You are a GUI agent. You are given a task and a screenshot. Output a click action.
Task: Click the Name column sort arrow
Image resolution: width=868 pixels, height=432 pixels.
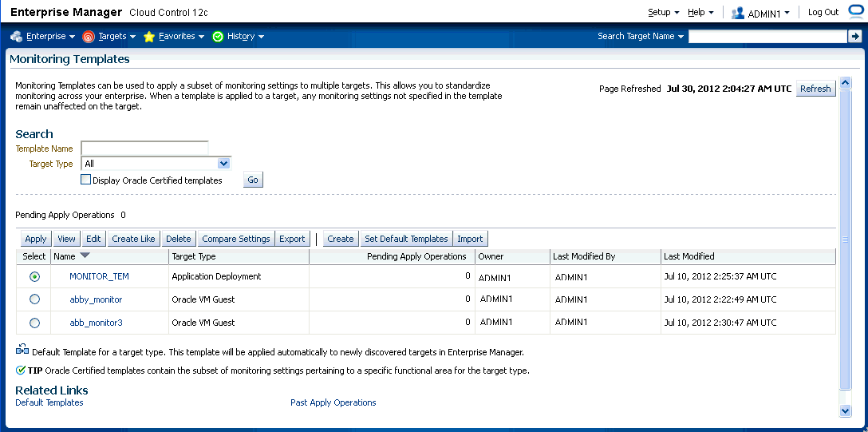click(85, 256)
